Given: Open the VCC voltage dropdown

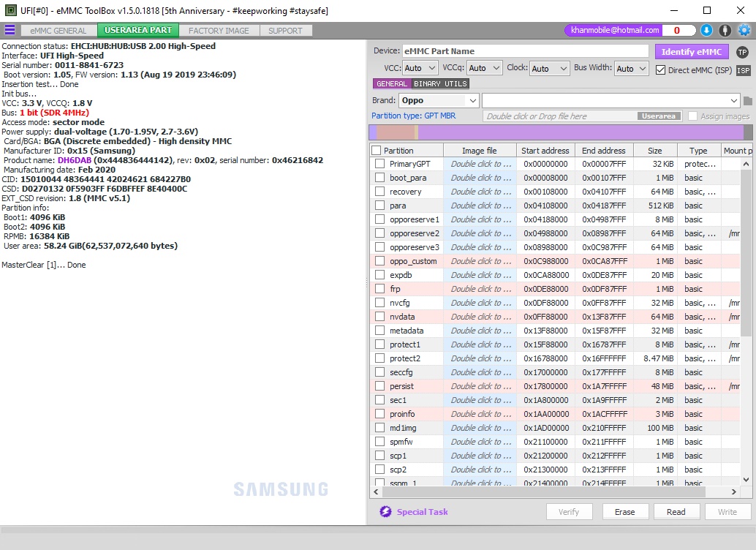Looking at the screenshot, I should pos(420,68).
